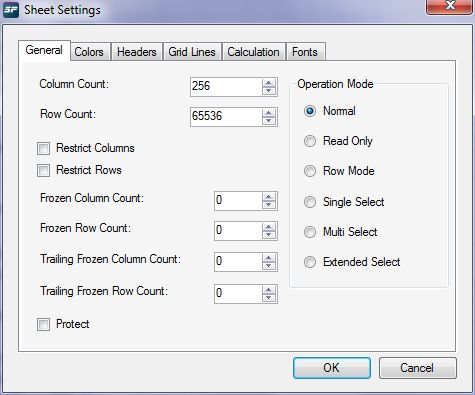Open the Grid Lines tab
The height and width of the screenshot is (395, 475).
[192, 52]
